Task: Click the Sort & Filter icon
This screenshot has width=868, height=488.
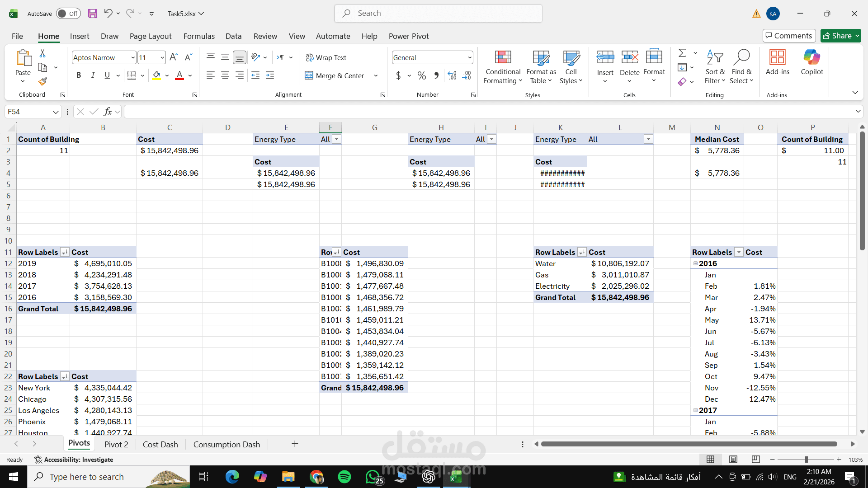Action: coord(715,58)
